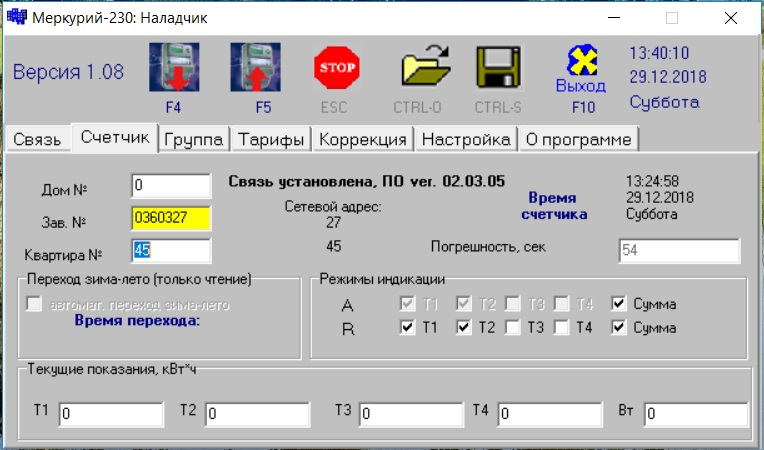Click the red STOP sign icon
Image resolution: width=764 pixels, height=450 pixels.
(337, 67)
